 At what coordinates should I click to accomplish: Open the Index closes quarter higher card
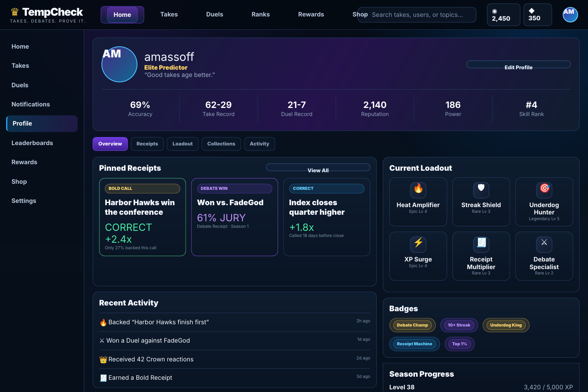point(327,217)
